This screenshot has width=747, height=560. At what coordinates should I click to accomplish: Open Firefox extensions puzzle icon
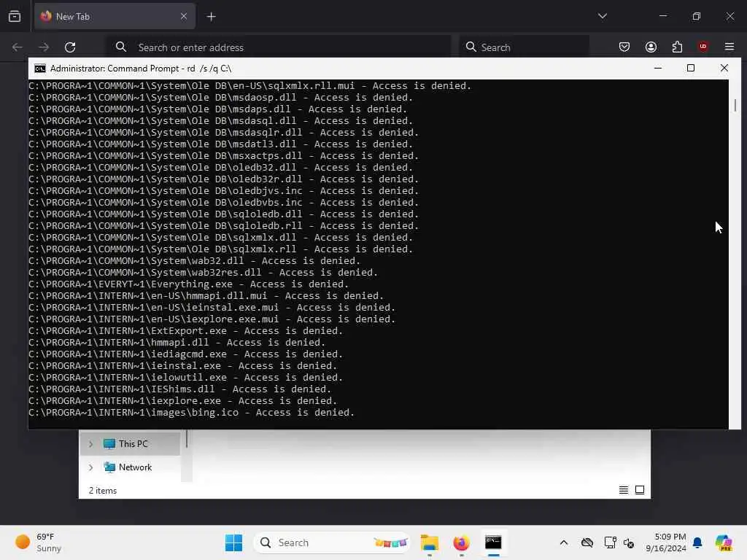[677, 47]
